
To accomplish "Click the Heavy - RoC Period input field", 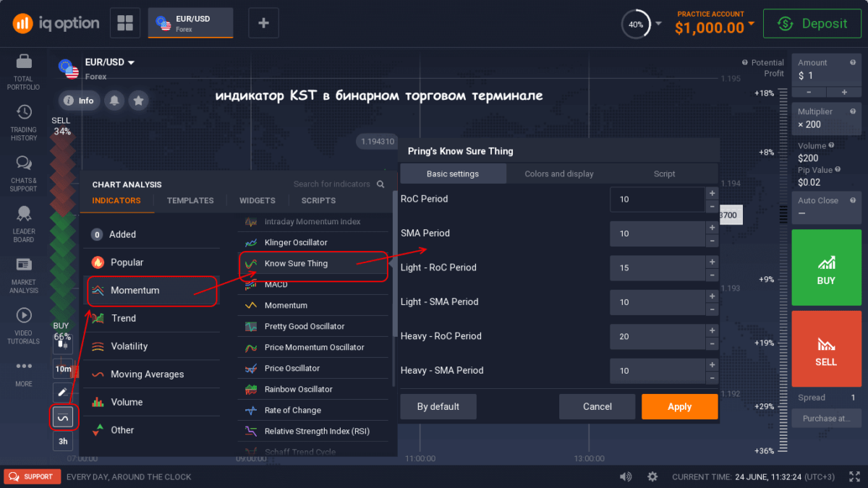I will pos(656,336).
